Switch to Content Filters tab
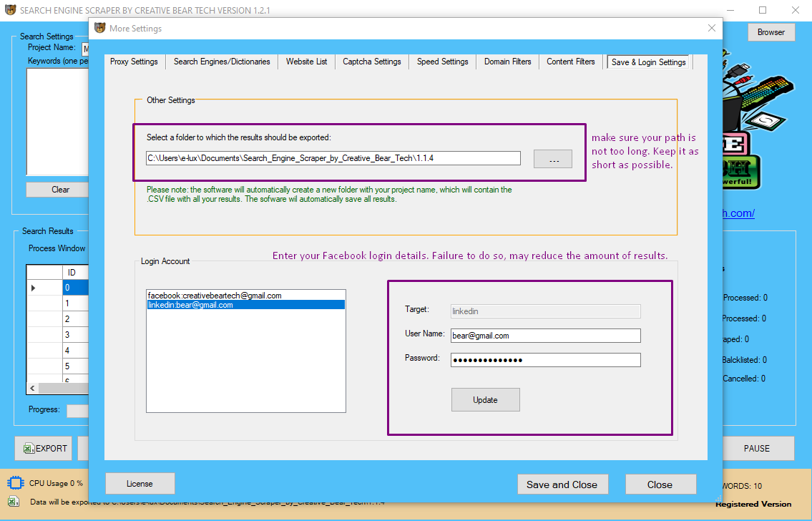812x521 pixels. (x=571, y=62)
